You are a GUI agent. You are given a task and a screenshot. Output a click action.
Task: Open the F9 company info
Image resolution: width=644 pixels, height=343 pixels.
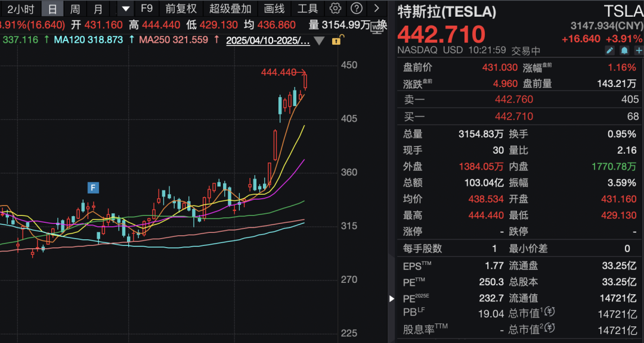(x=147, y=8)
